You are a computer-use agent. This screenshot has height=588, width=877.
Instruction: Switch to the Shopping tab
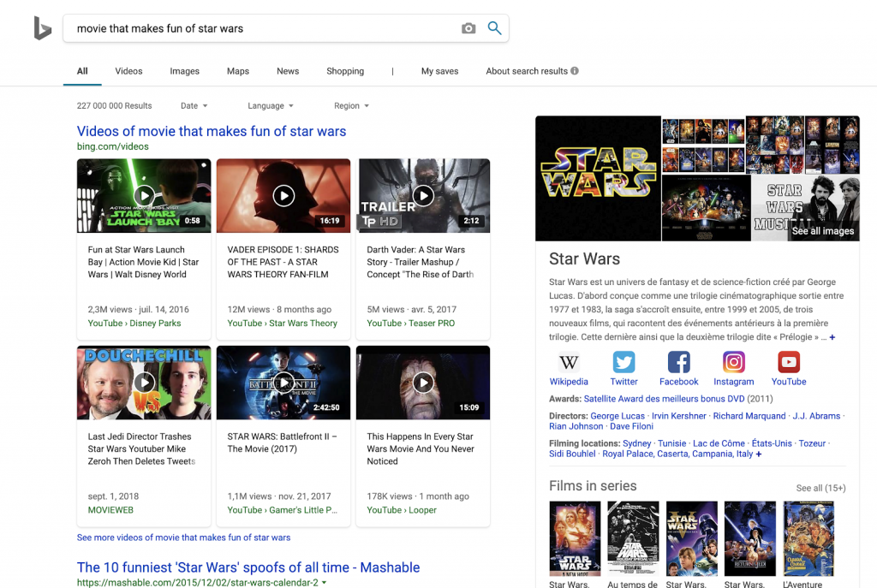345,71
